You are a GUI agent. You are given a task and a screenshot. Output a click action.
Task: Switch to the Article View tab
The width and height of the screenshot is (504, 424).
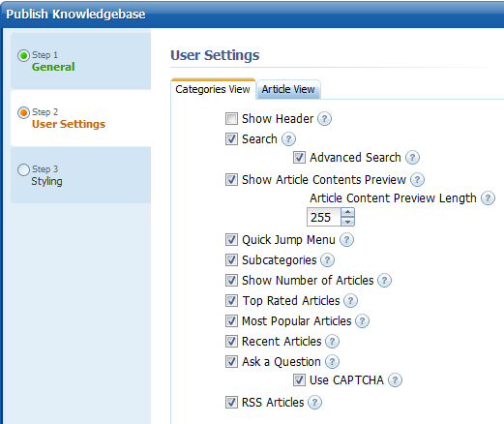point(288,89)
